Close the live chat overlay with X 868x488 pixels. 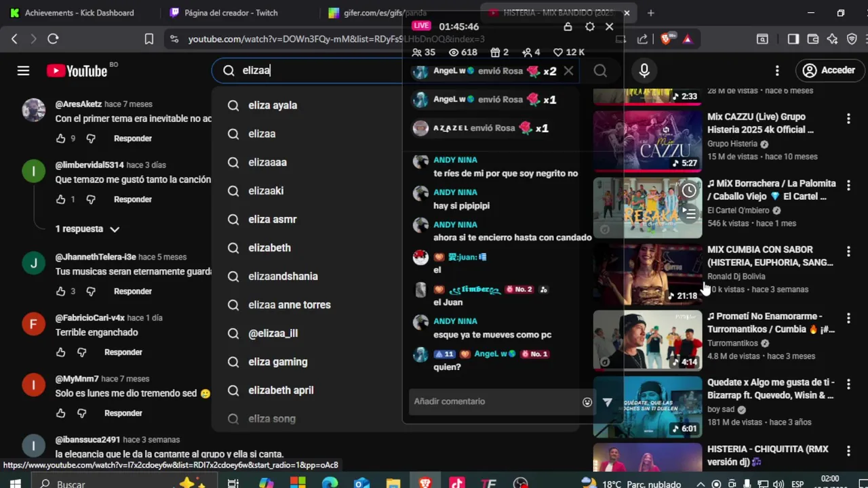coord(609,26)
